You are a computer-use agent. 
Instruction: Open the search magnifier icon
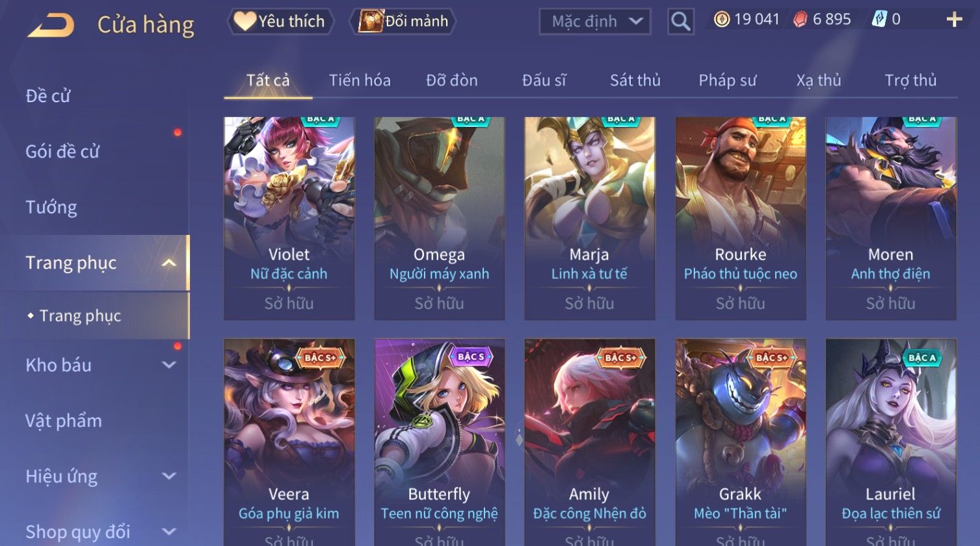tap(680, 21)
